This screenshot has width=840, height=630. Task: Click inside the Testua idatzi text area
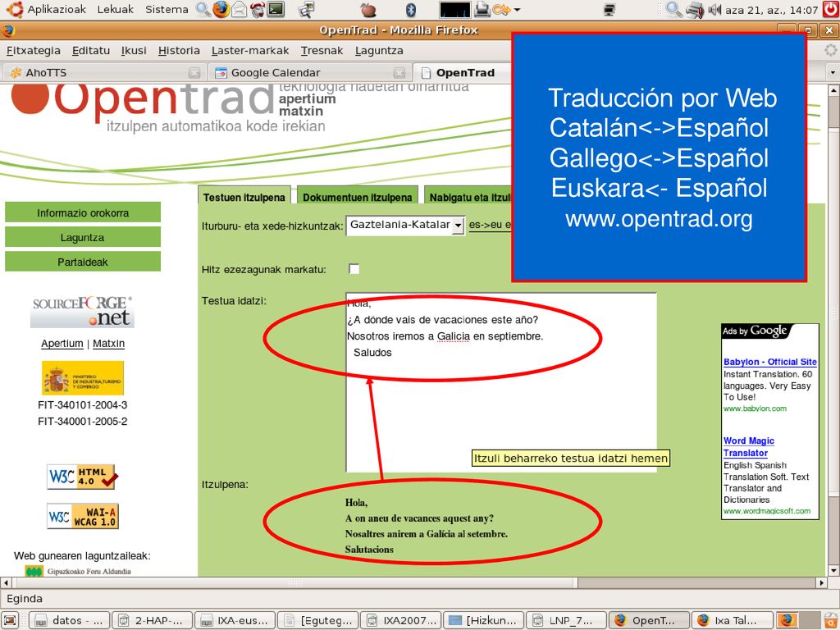click(x=501, y=382)
